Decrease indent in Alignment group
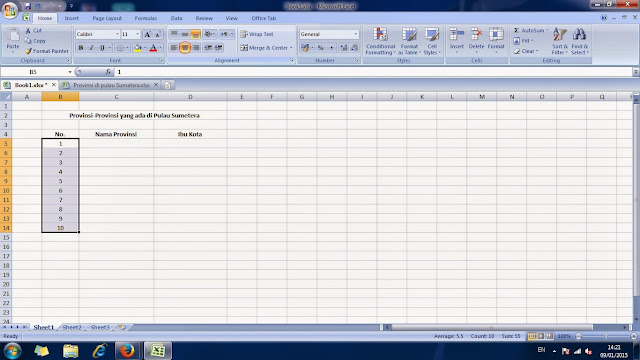 coord(208,48)
